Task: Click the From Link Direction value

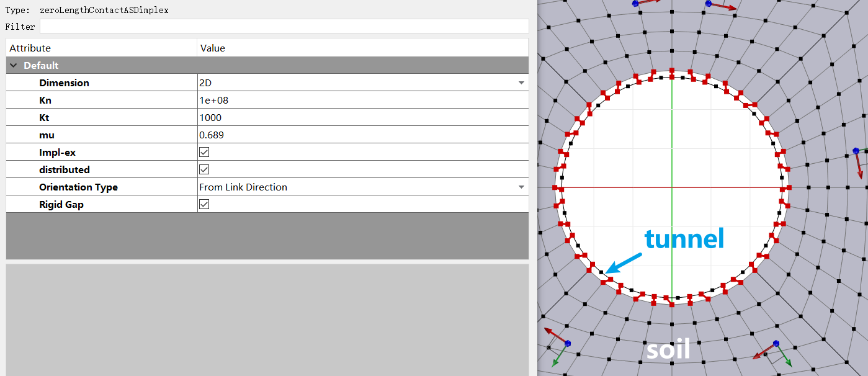Action: [243, 187]
